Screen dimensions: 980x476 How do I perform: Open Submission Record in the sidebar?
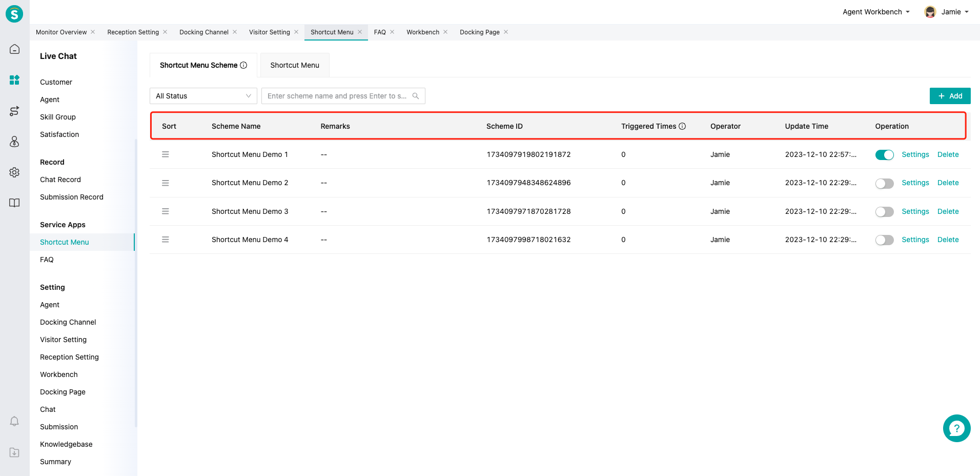[x=72, y=197]
